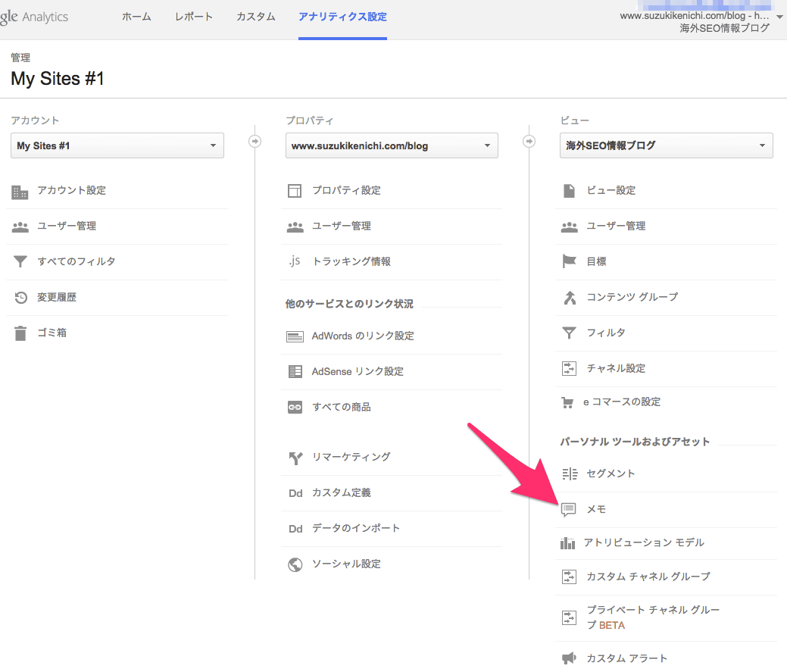This screenshot has width=787, height=672.
Task: Click the funnel icon for すべてのフィルタ
Action: click(20, 262)
